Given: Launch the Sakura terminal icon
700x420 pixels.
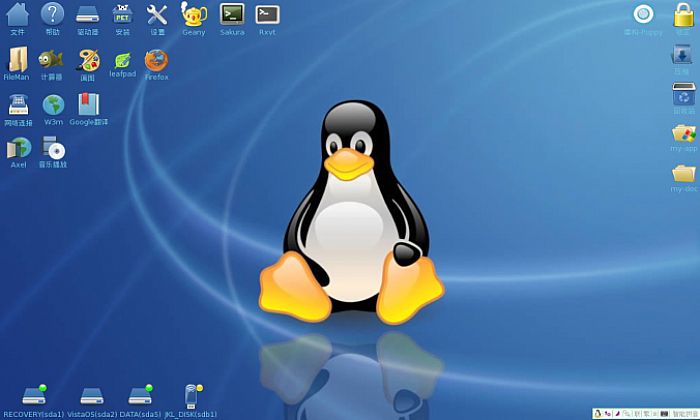Looking at the screenshot, I should point(232,14).
